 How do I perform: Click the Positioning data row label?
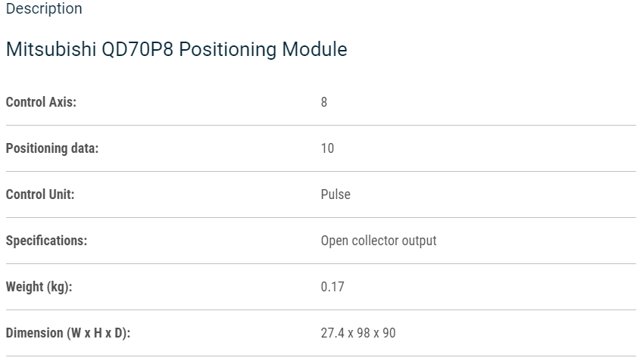[x=52, y=148]
